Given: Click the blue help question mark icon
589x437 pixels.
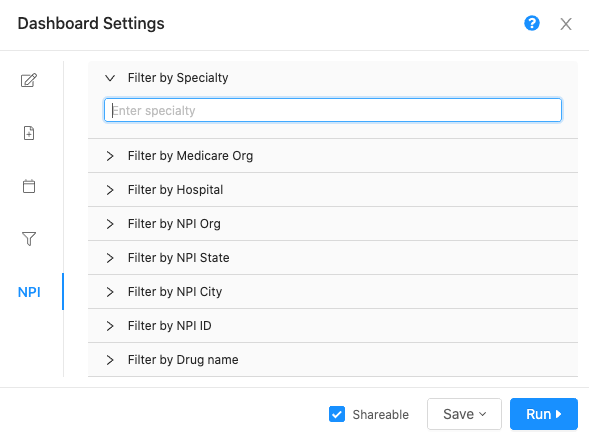Looking at the screenshot, I should coord(532,23).
